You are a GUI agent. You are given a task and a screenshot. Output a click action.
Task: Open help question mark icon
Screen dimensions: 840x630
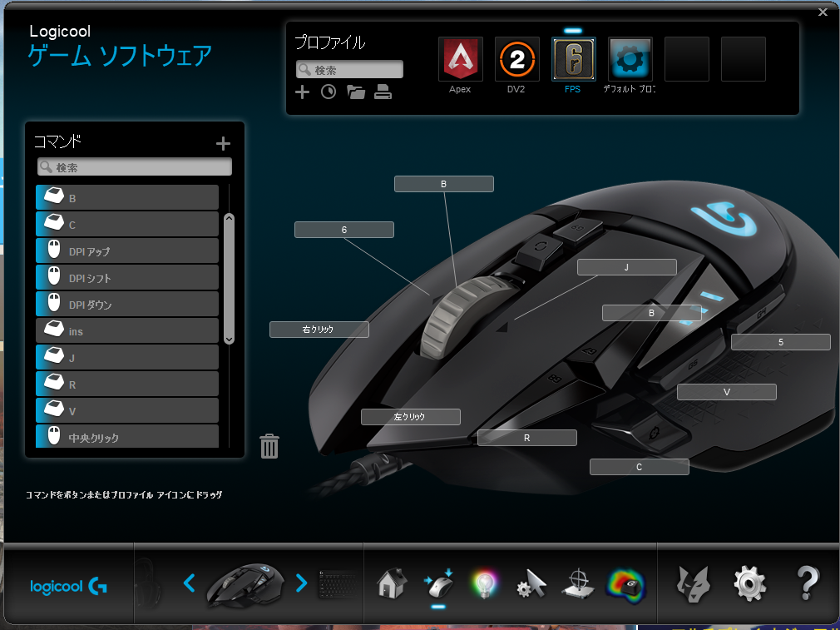click(x=808, y=583)
